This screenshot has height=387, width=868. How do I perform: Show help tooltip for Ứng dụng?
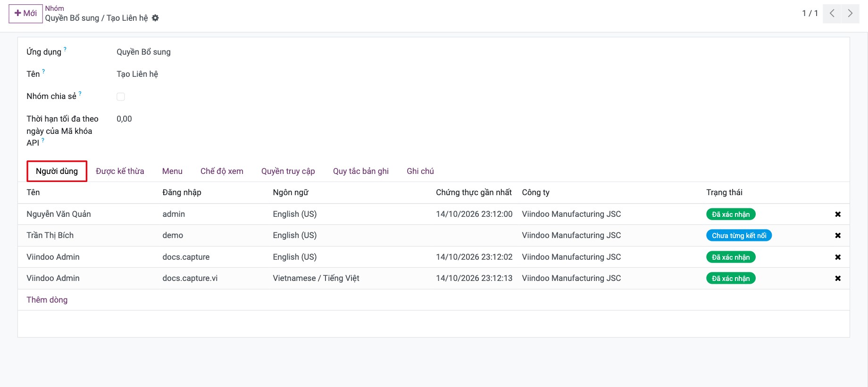[65, 49]
